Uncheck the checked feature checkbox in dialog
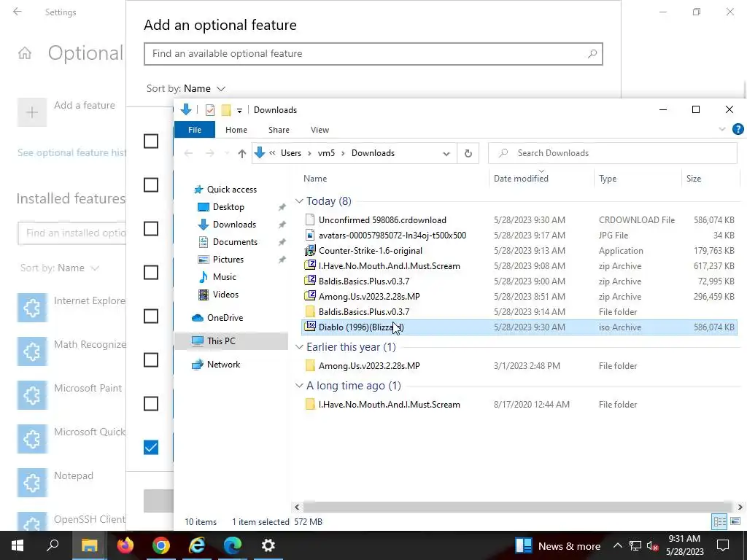 [151, 448]
